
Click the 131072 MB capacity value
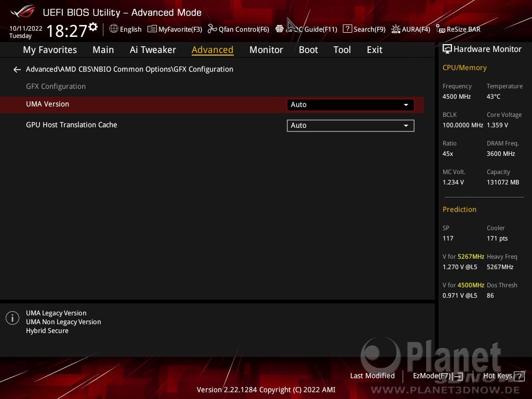[503, 182]
